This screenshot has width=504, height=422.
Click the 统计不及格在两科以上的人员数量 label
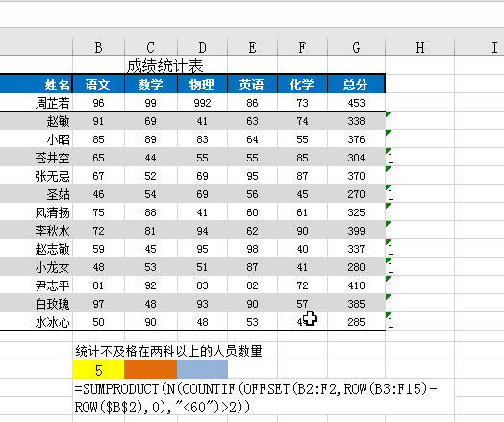(x=168, y=351)
